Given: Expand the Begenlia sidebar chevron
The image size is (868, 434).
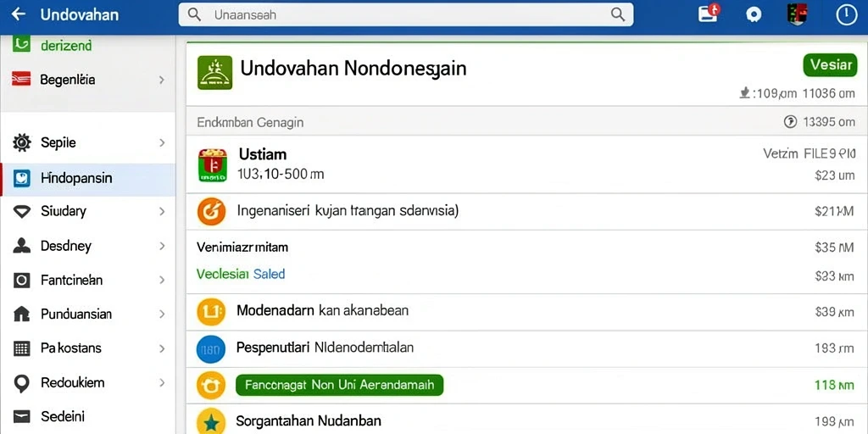Looking at the screenshot, I should point(162,81).
